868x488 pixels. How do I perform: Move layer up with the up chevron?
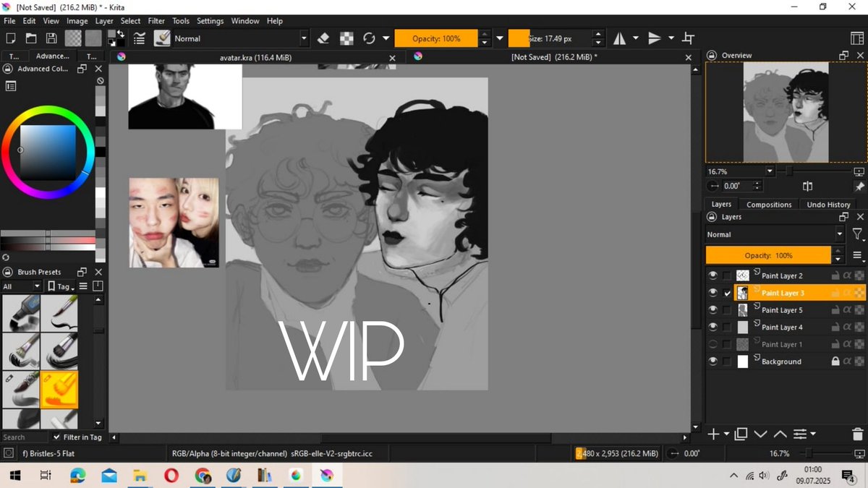(780, 434)
